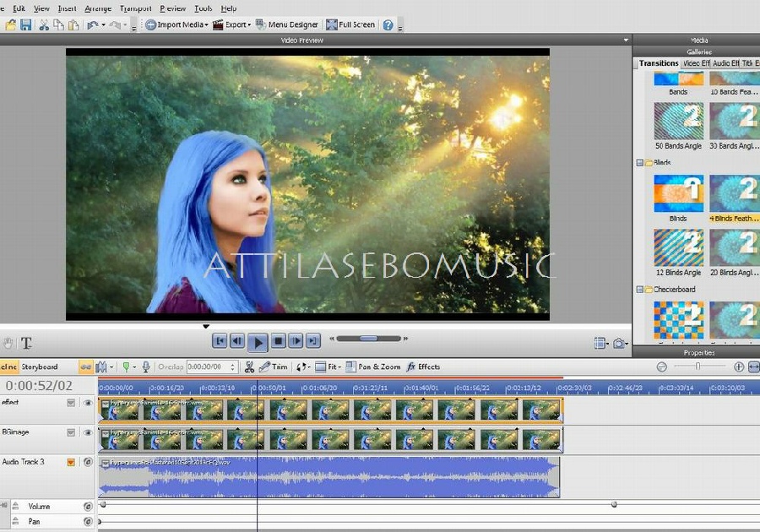The image size is (760, 532).
Task: Zoom in the timeline with plus icon
Action: pos(739,366)
